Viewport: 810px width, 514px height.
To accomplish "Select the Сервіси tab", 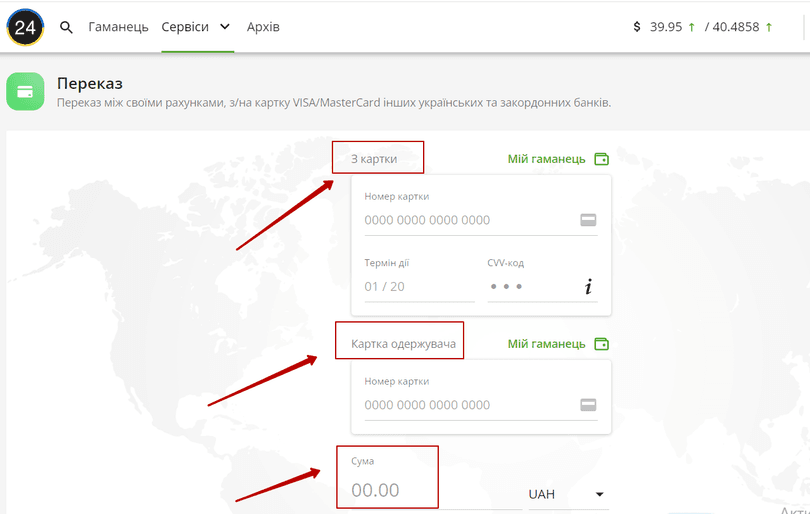I will coord(185,27).
